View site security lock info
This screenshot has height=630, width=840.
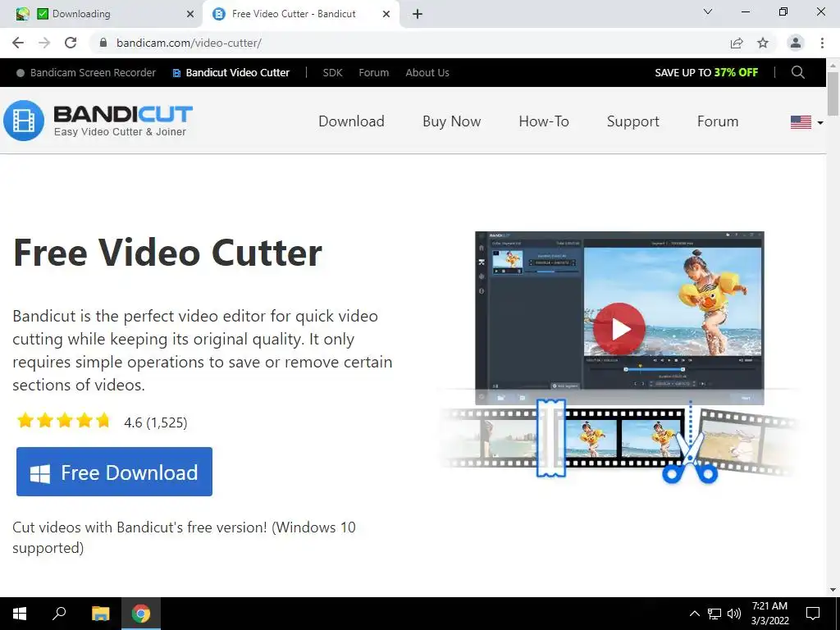tap(103, 43)
